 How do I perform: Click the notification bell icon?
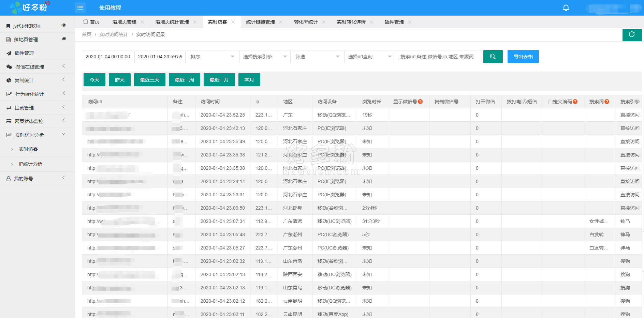pyautogui.click(x=566, y=7)
